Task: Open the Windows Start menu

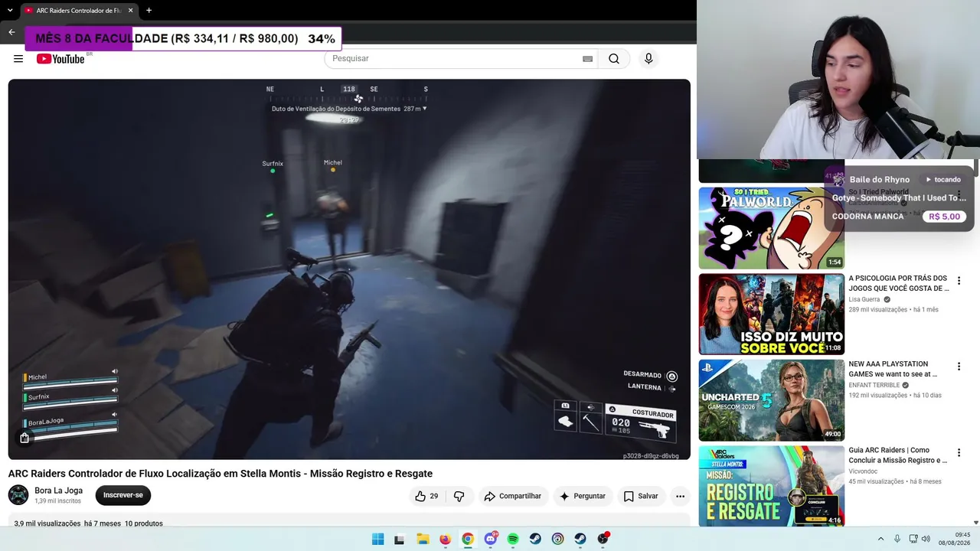Action: pos(377,539)
